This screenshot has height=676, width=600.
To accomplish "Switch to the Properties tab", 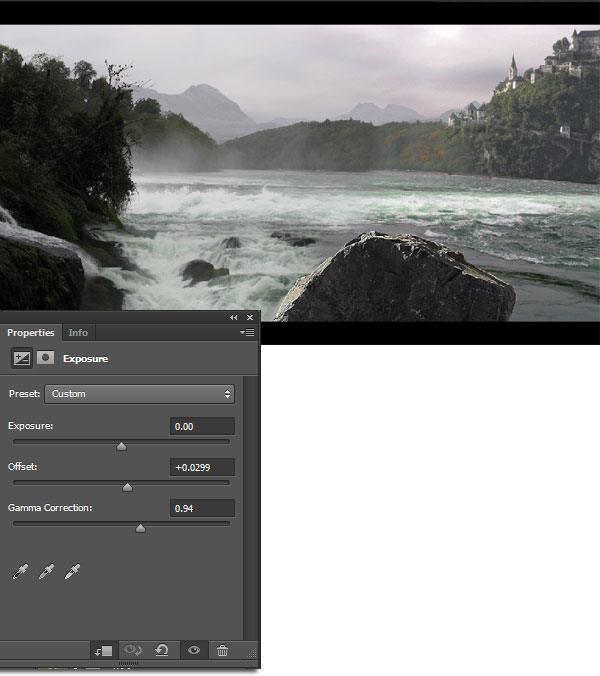I will coord(31,332).
